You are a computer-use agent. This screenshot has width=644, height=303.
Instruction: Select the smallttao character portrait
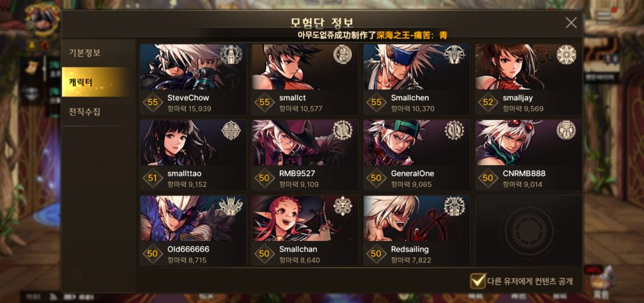(x=193, y=143)
